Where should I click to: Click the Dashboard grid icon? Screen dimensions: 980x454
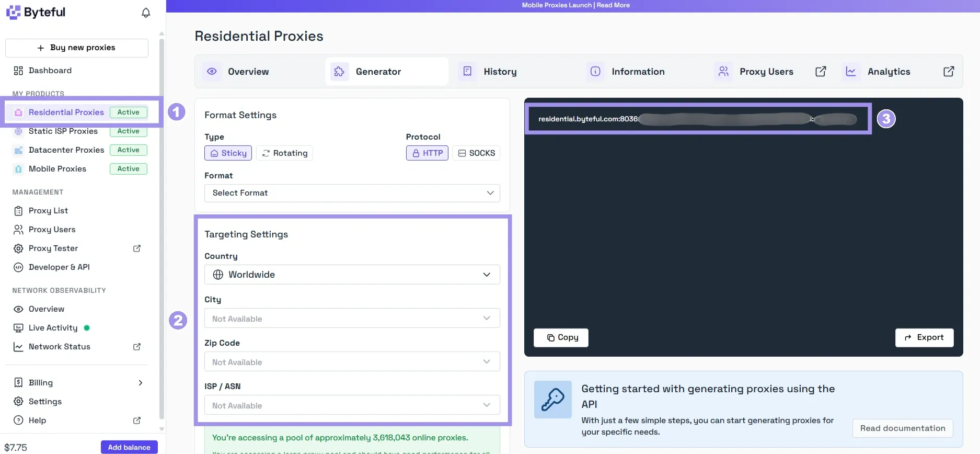pyautogui.click(x=18, y=71)
